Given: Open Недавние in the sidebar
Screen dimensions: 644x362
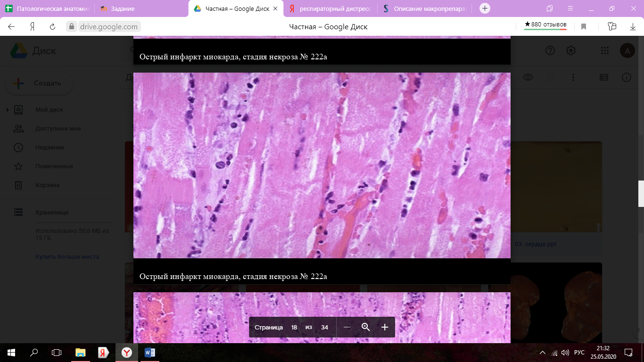Looking at the screenshot, I should click(50, 148).
